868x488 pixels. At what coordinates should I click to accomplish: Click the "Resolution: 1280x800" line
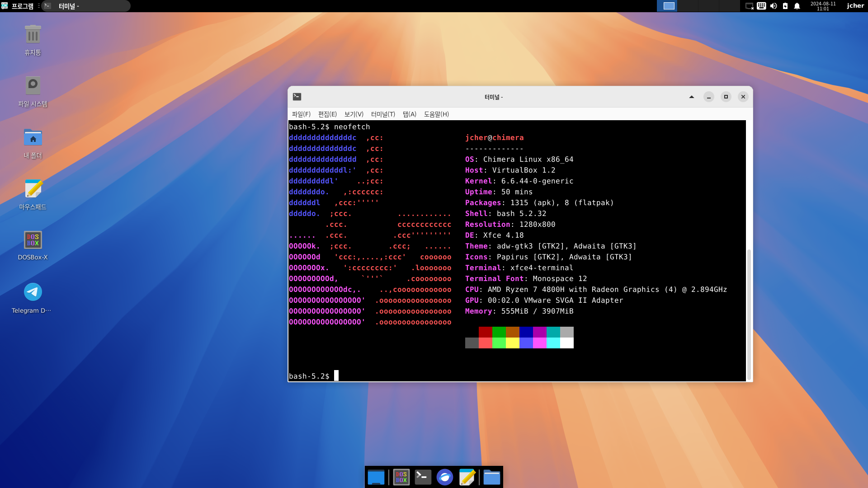[510, 225]
